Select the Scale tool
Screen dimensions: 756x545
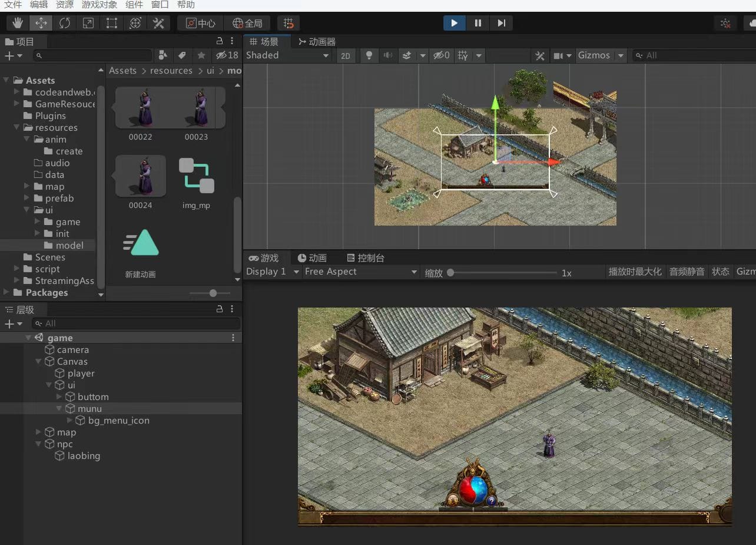(88, 23)
